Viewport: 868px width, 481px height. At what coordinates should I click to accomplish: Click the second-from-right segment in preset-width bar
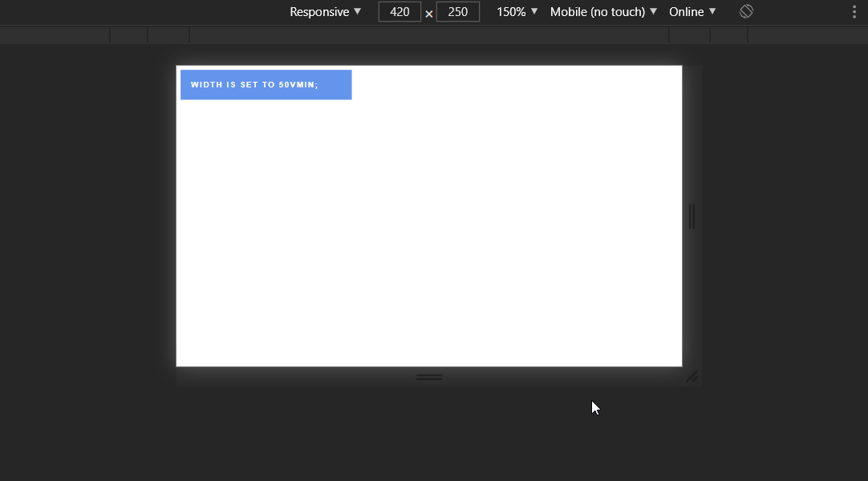point(728,35)
